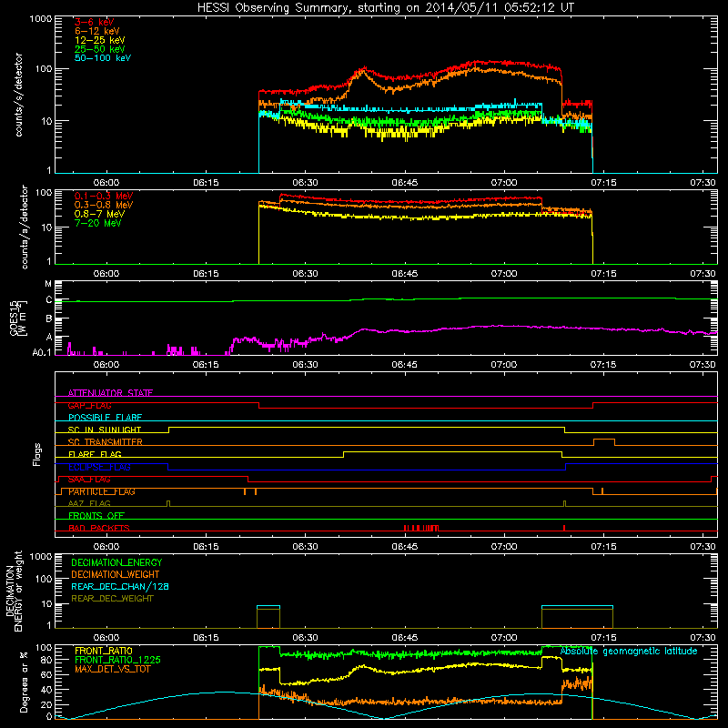Click the REAR_DEC_CHAN/128 legend label
This screenshot has height=728, width=728.
click(x=120, y=586)
